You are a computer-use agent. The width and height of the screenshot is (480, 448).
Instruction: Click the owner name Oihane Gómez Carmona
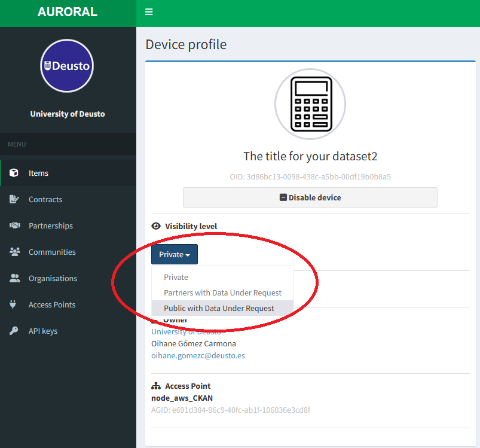[x=194, y=343]
